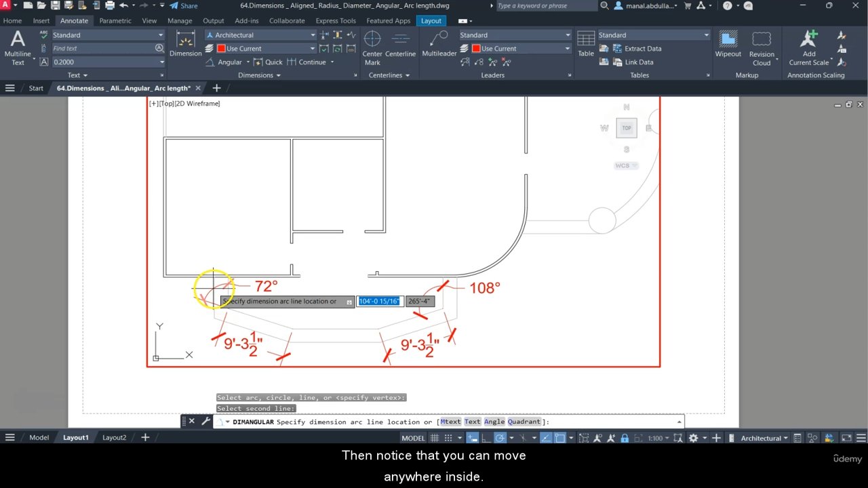Click the TOP face of the ViewCube
868x488 pixels.
point(627,127)
